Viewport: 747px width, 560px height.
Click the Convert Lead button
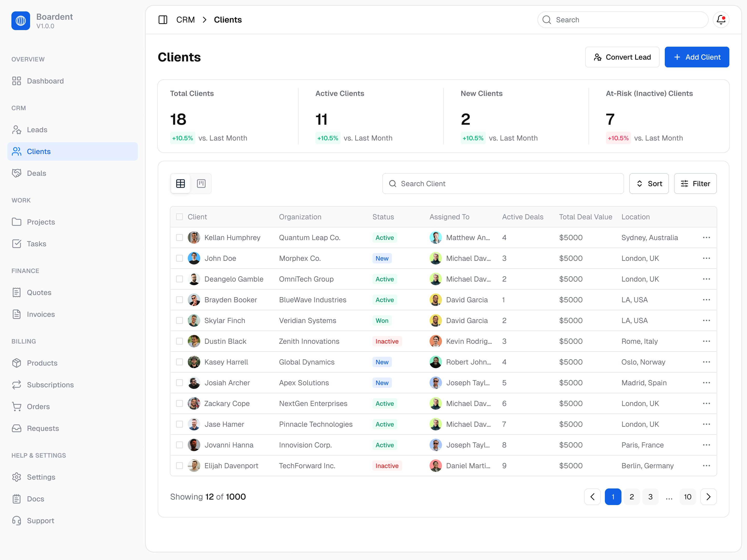pos(622,57)
